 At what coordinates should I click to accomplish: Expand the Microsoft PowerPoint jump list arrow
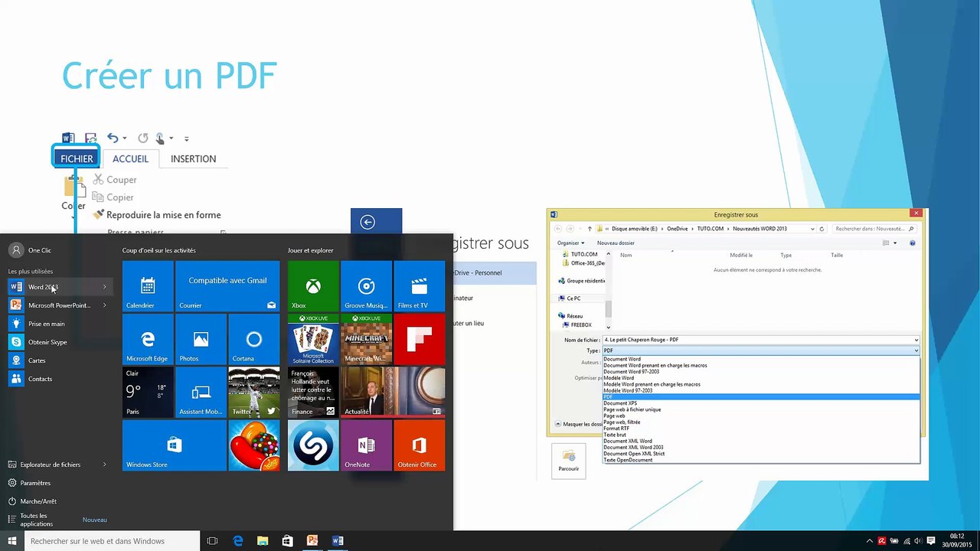tap(104, 305)
